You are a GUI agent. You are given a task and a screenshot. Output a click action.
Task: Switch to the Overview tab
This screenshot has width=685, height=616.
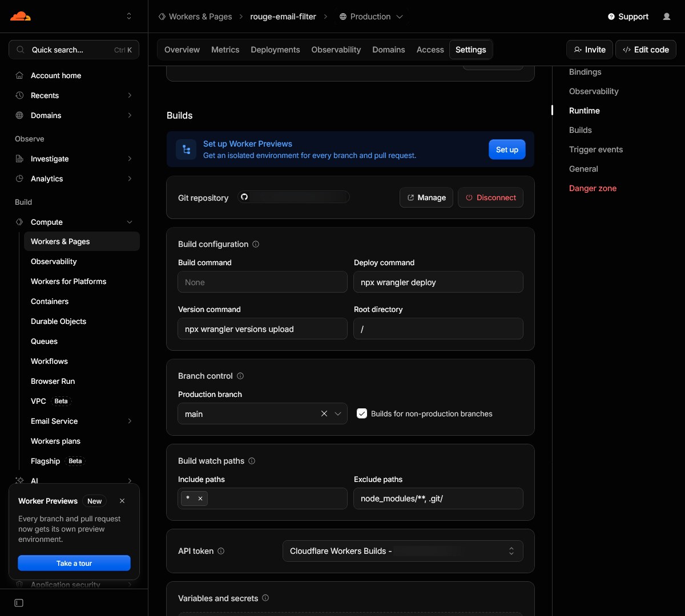click(182, 50)
